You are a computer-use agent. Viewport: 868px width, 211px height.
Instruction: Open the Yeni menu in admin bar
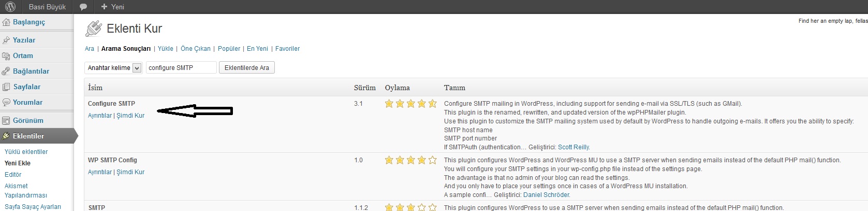[x=113, y=7]
